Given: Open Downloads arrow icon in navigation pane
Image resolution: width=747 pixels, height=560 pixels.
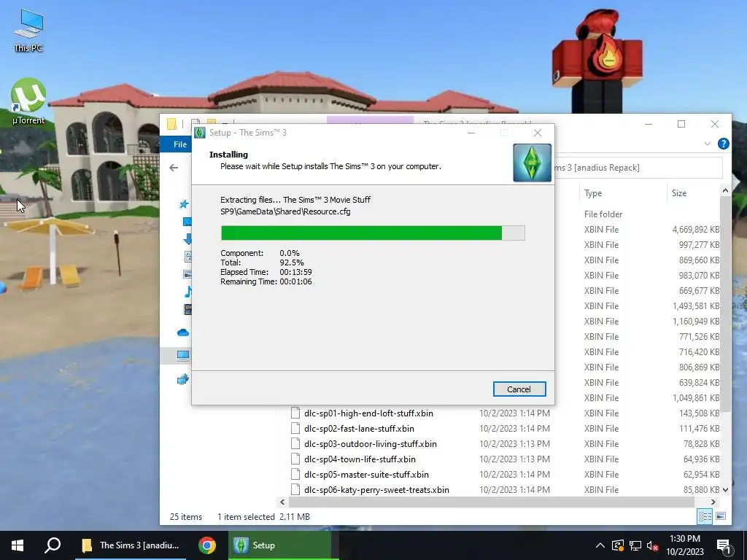Looking at the screenshot, I should click(187, 238).
